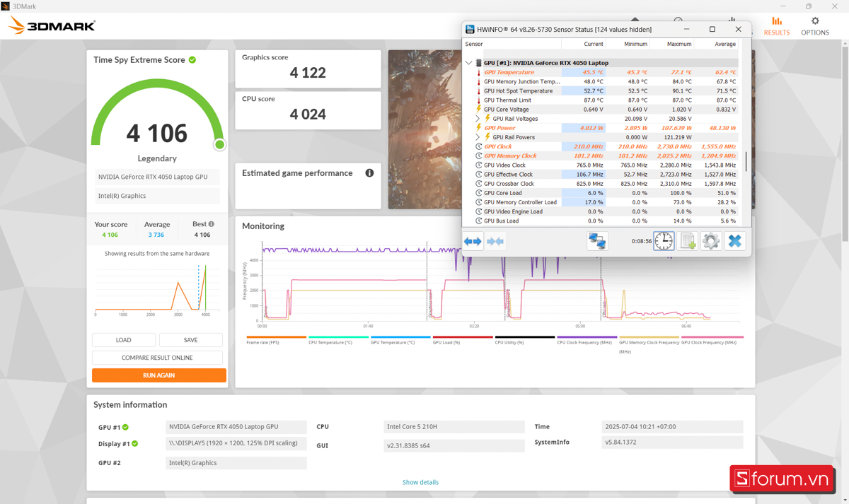Click the lightning icon of GPU Power row
849x504 pixels.
click(x=479, y=128)
